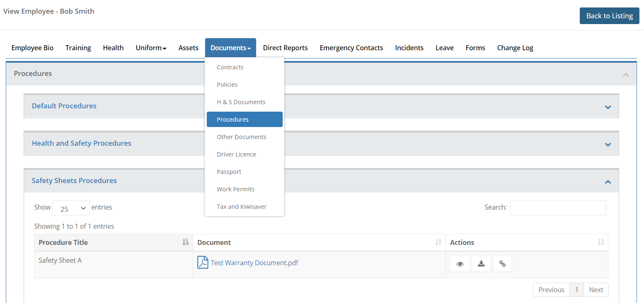
Task: Select page 1 in the pagination
Action: pos(576,290)
